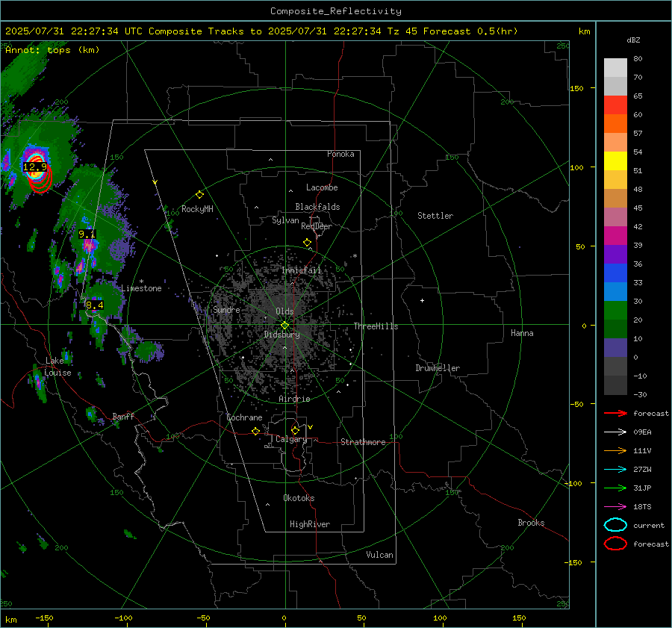672x628 pixels.
Task: Click the cyan current ellipse in the legend
Action: click(615, 525)
